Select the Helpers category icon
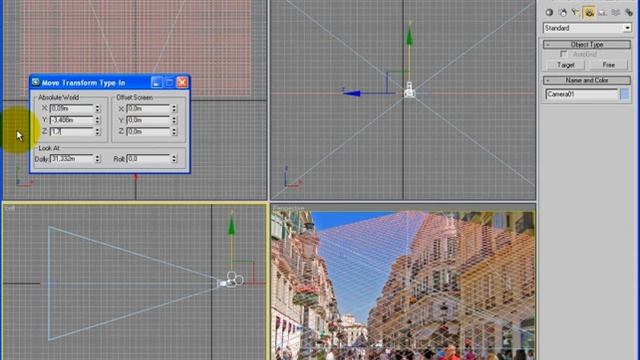The image size is (640, 360). pos(602,13)
